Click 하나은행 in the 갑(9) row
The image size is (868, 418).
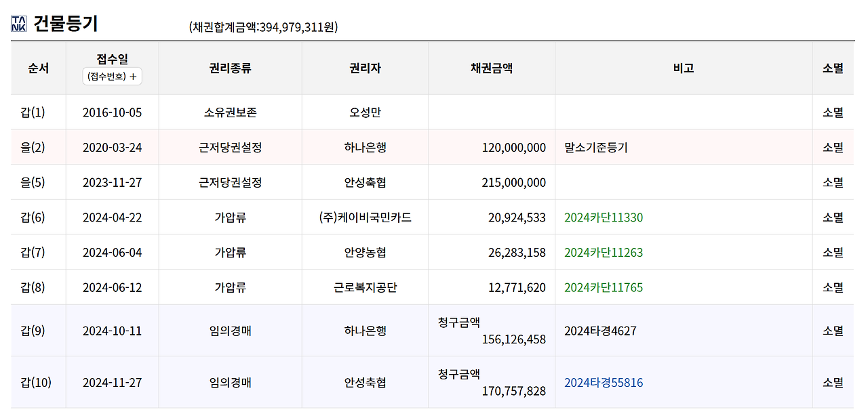pyautogui.click(x=365, y=331)
